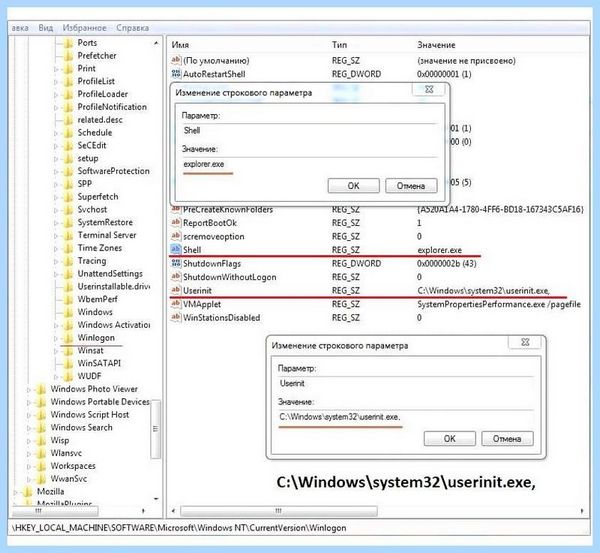Click the Prefetcher folder icon
The height and width of the screenshot is (553, 600).
[68, 56]
